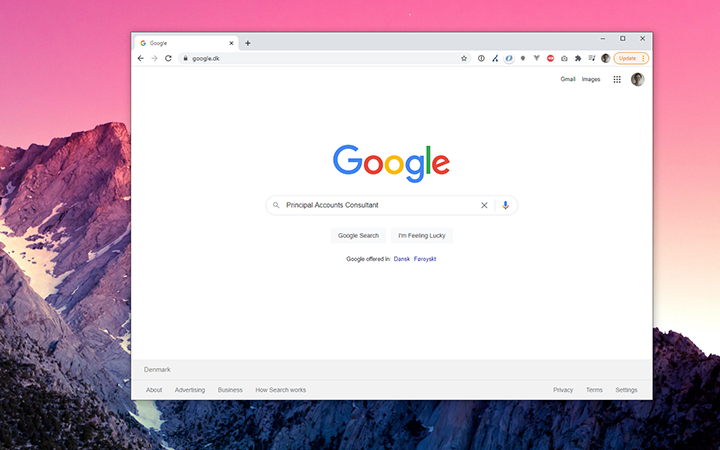The width and height of the screenshot is (720, 450).
Task: Open the media control playlist icon
Action: 592,58
